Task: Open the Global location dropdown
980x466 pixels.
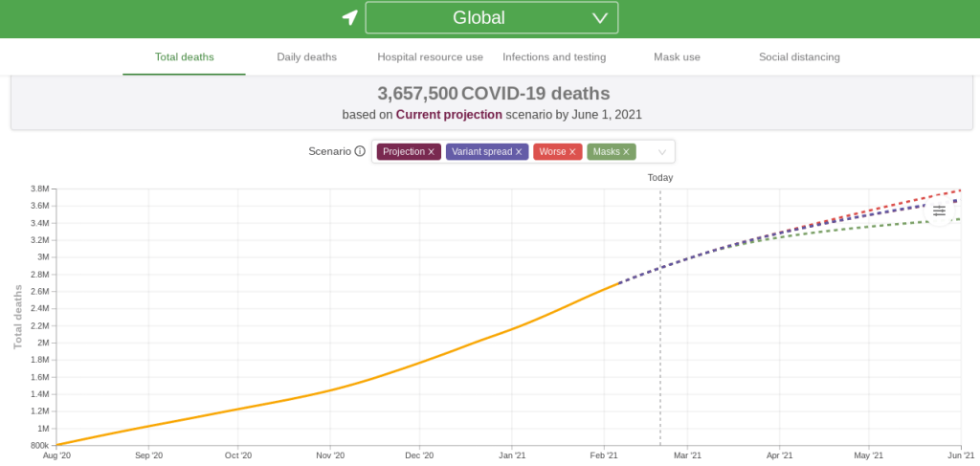Action: pos(491,18)
